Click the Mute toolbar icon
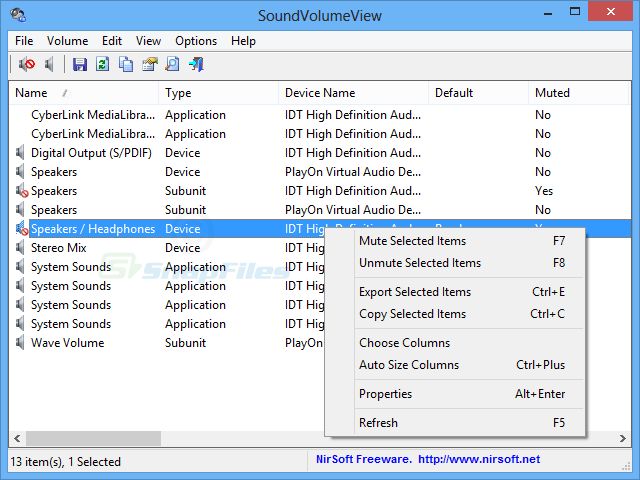640x480 pixels. (x=27, y=65)
